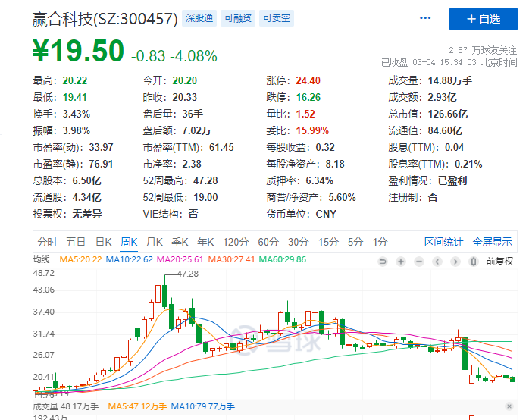This screenshot has height=420, width=529.
Task: Switch to the 分时 chart tab
Action: pos(47,242)
